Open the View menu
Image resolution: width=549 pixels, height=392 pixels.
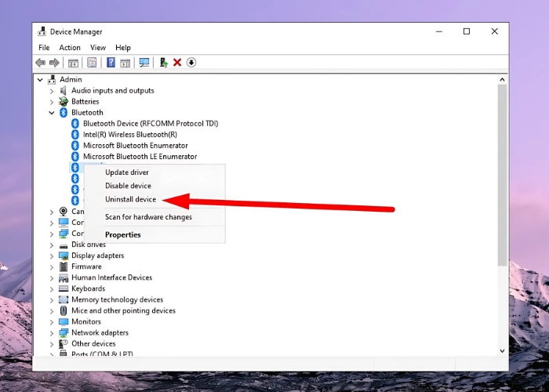[98, 48]
